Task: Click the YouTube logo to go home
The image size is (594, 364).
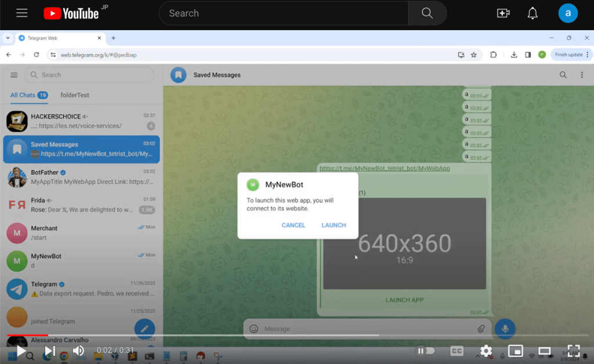Action: [x=71, y=13]
